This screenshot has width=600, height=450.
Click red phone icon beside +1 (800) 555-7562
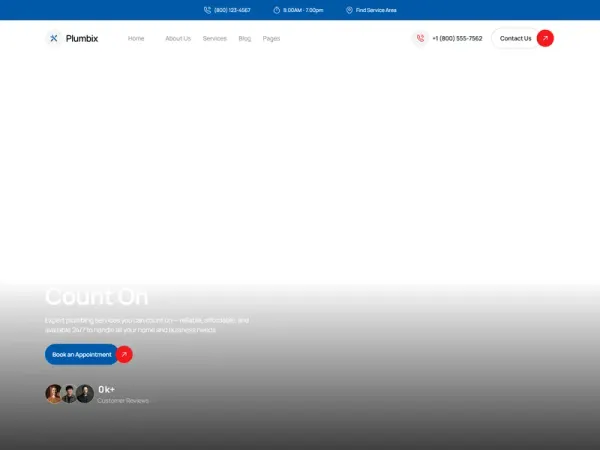(420, 38)
